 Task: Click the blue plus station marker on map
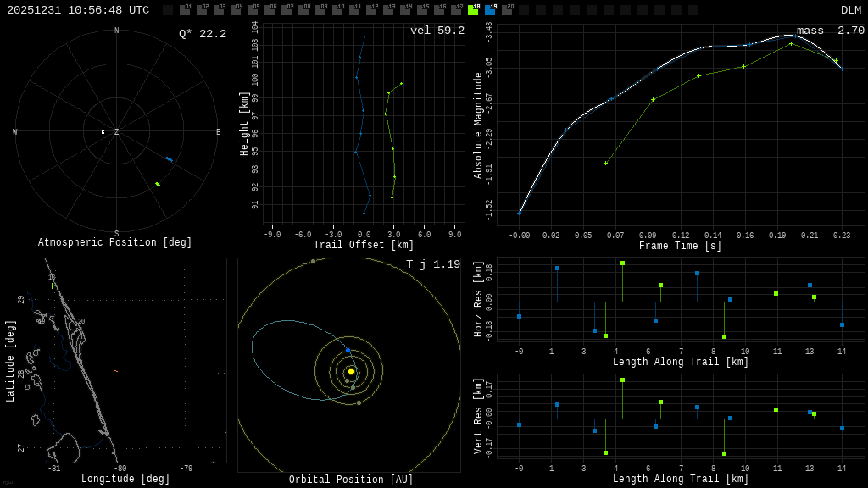[42, 330]
